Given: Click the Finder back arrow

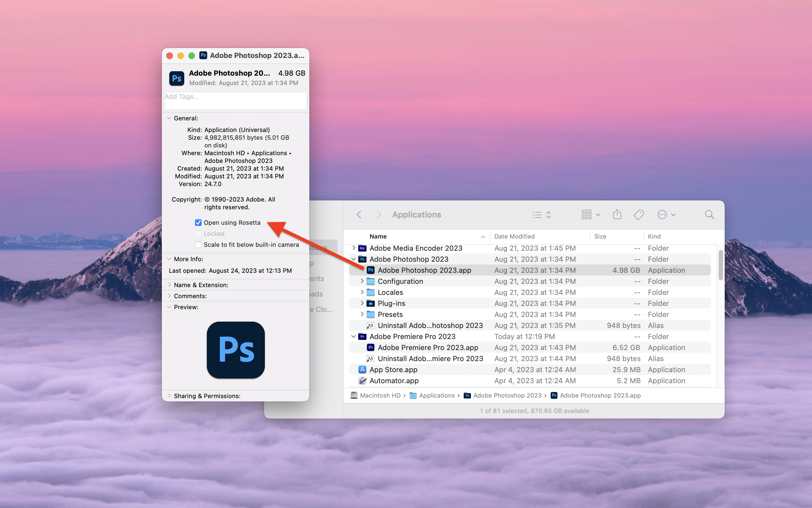Looking at the screenshot, I should click(x=359, y=214).
